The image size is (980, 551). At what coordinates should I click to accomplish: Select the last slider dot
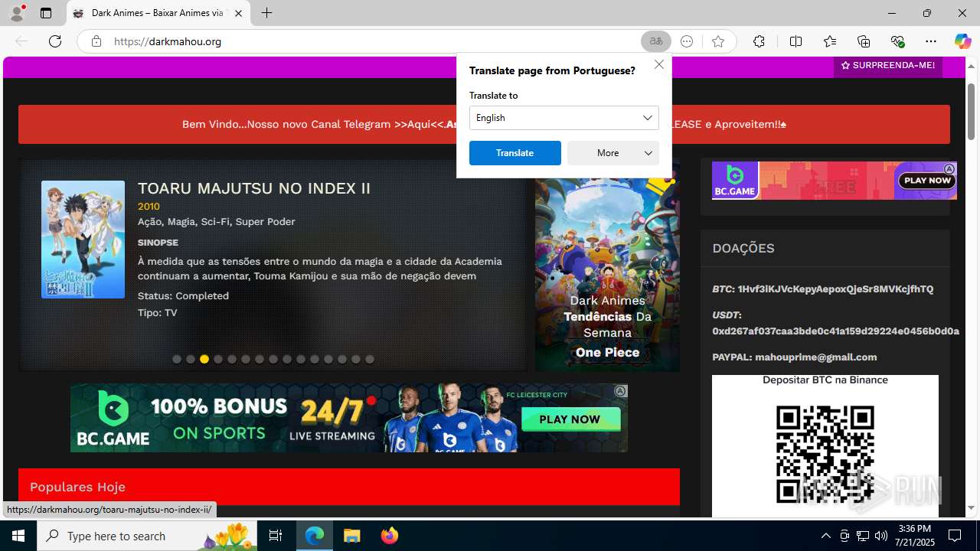coord(370,359)
